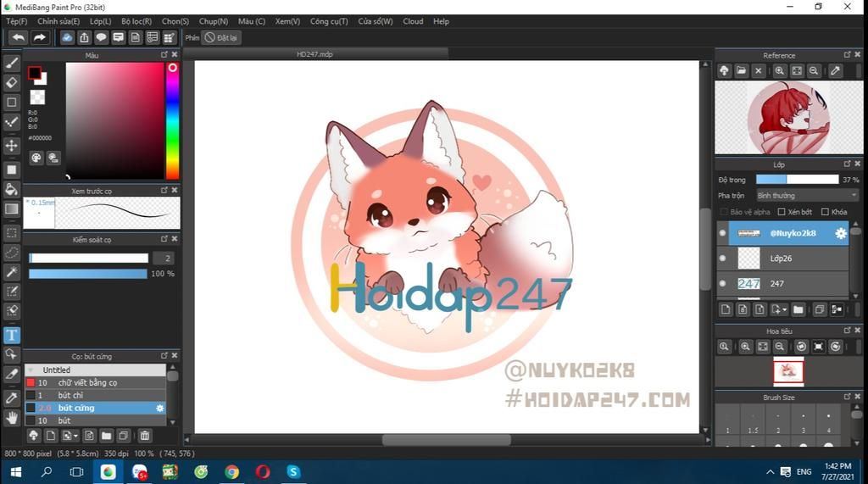
Task: Switch to the HD247.mdp document tab
Action: click(315, 54)
